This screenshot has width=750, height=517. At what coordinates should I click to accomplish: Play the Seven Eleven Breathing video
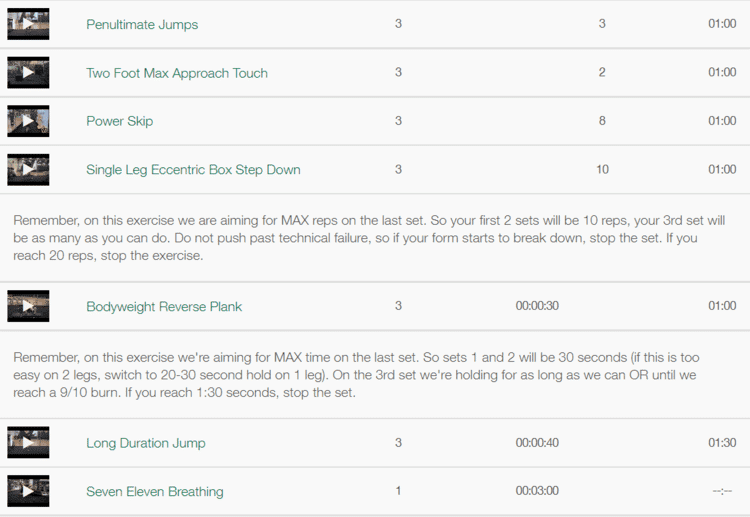pos(28,491)
